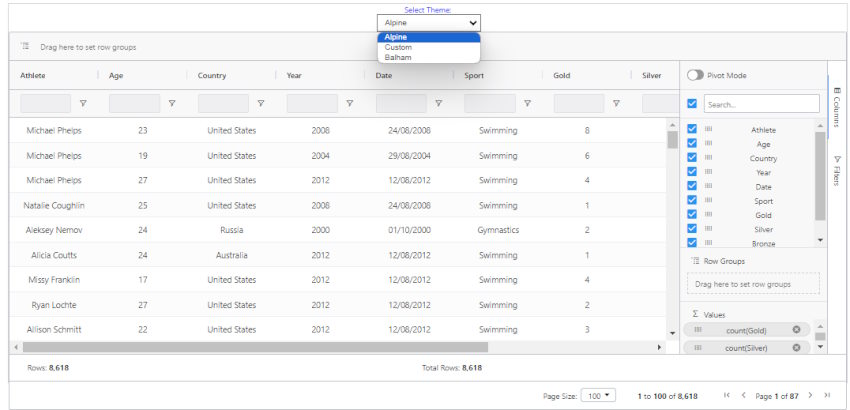Select the Gymnastics cell
850x410 pixels.
[x=498, y=230]
